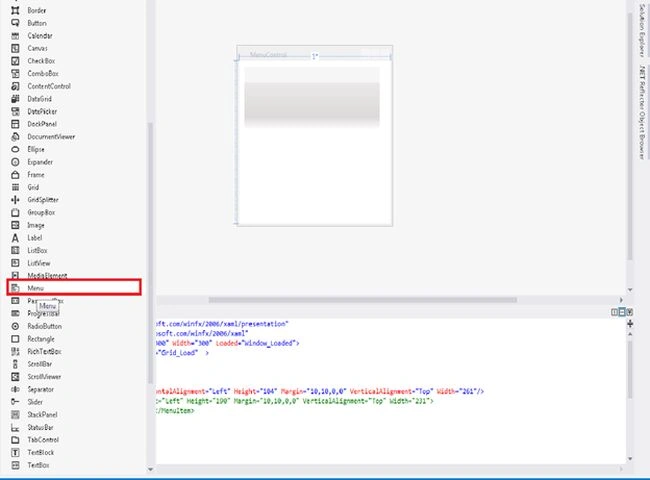Choose the RichTextBox control icon
The image size is (650, 480).
[x=15, y=352]
